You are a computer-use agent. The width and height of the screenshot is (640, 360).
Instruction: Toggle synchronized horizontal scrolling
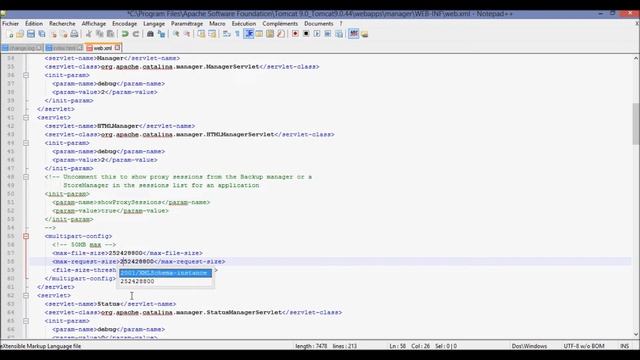[212, 34]
